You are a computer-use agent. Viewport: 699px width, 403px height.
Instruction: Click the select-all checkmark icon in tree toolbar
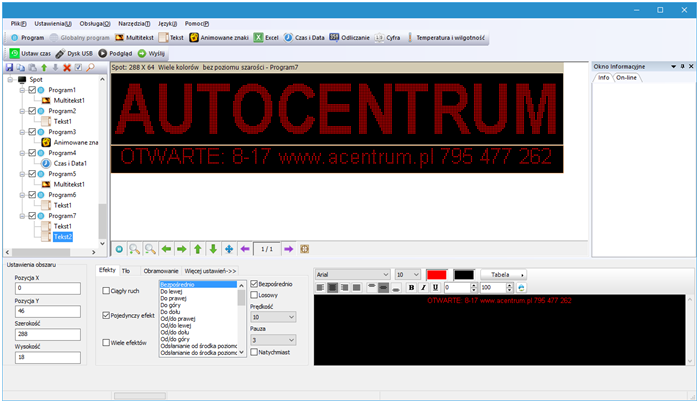point(78,67)
